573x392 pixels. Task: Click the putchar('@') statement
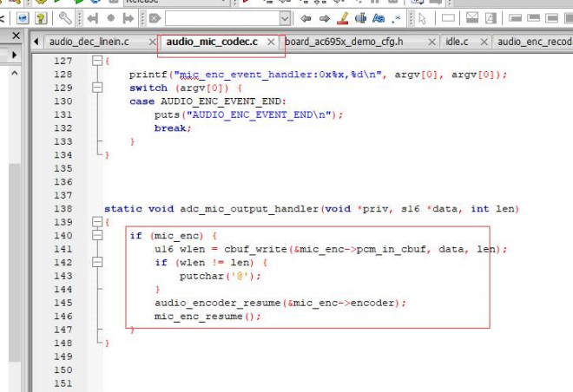tap(220, 277)
